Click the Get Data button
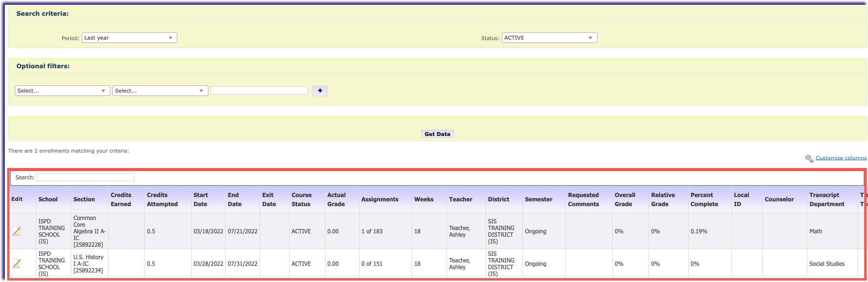 (437, 134)
